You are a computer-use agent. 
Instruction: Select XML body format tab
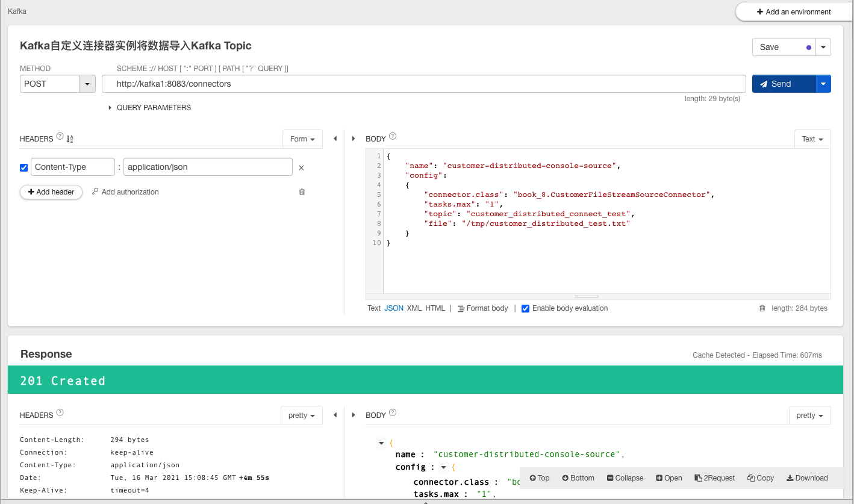tap(414, 308)
